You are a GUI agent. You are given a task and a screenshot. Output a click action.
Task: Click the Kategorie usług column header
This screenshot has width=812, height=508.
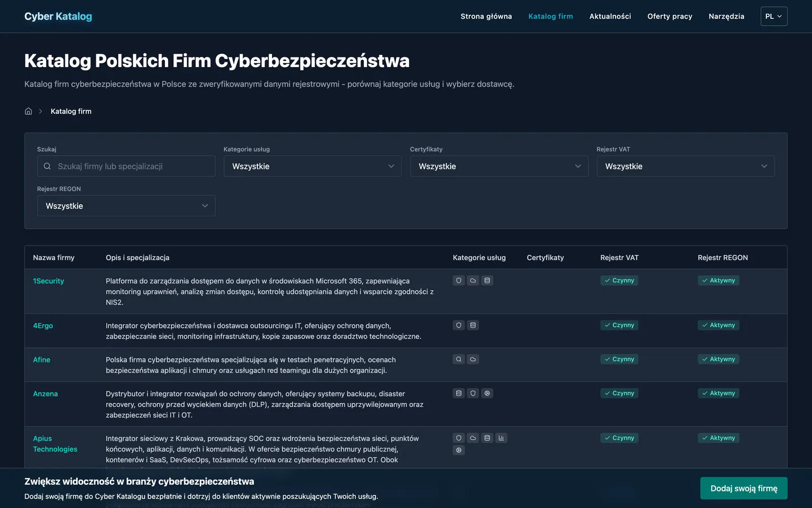479,258
